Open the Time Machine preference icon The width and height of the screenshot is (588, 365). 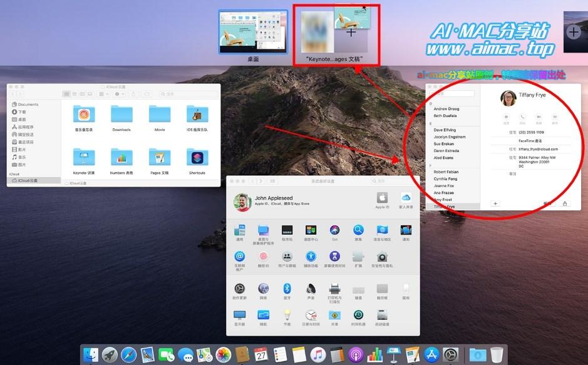(358, 315)
